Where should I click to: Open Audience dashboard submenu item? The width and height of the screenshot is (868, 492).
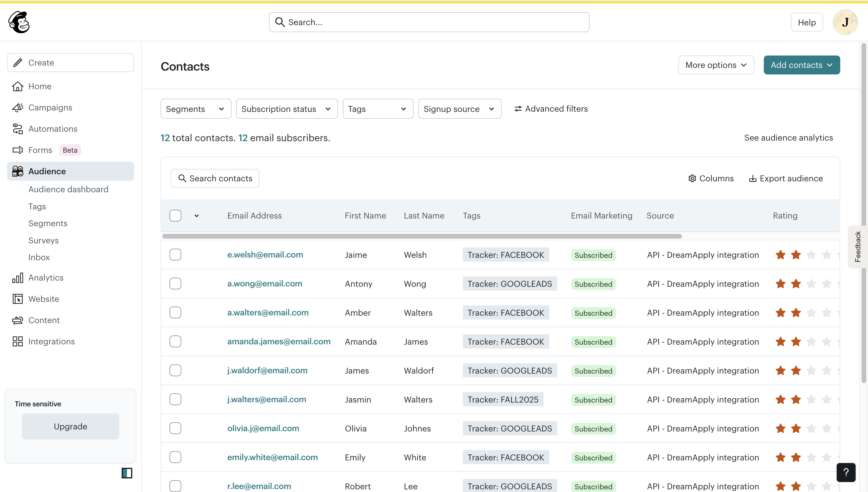68,189
